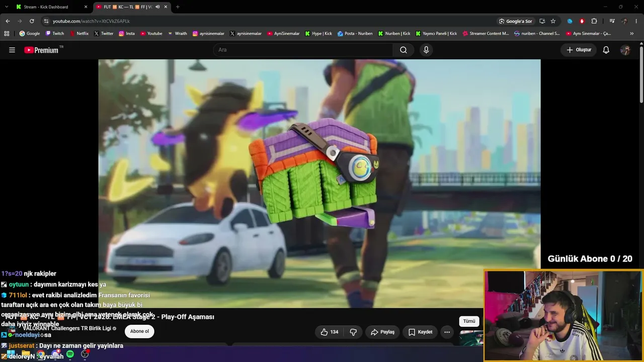Bookmark this page with the star

click(x=553, y=21)
